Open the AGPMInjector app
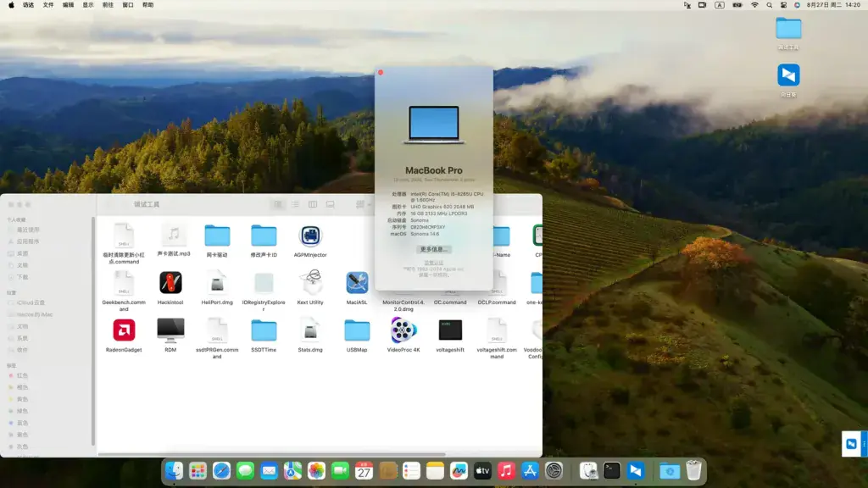This screenshot has width=868, height=488. click(310, 236)
